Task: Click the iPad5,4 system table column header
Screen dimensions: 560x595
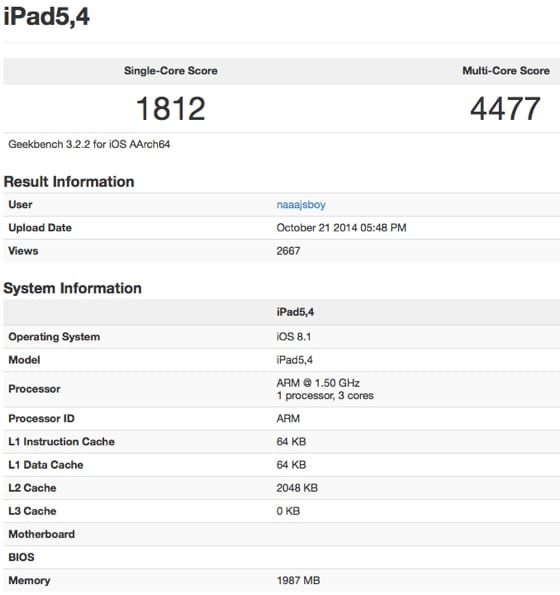Action: tap(295, 312)
